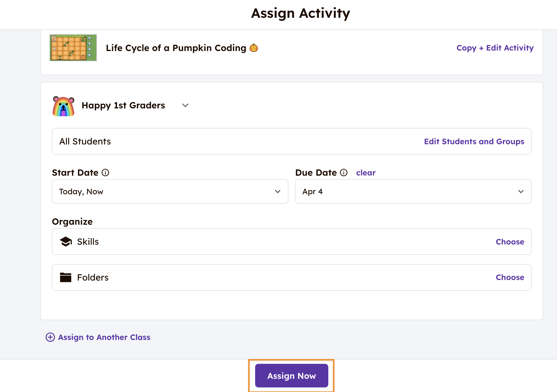This screenshot has height=392, width=557.
Task: Click the Start Date info icon
Action: point(105,173)
